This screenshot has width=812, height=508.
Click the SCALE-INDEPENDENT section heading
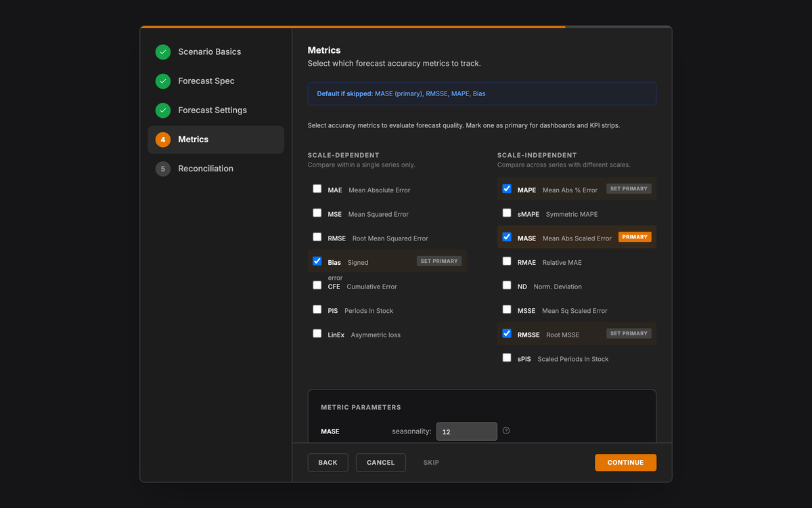coord(537,155)
